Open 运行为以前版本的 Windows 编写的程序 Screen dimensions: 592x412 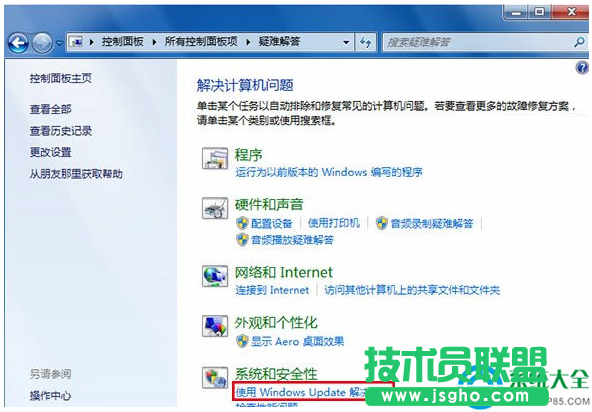(329, 173)
